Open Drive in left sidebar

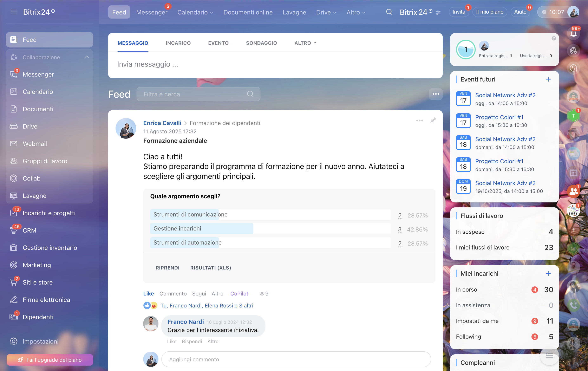(x=30, y=126)
